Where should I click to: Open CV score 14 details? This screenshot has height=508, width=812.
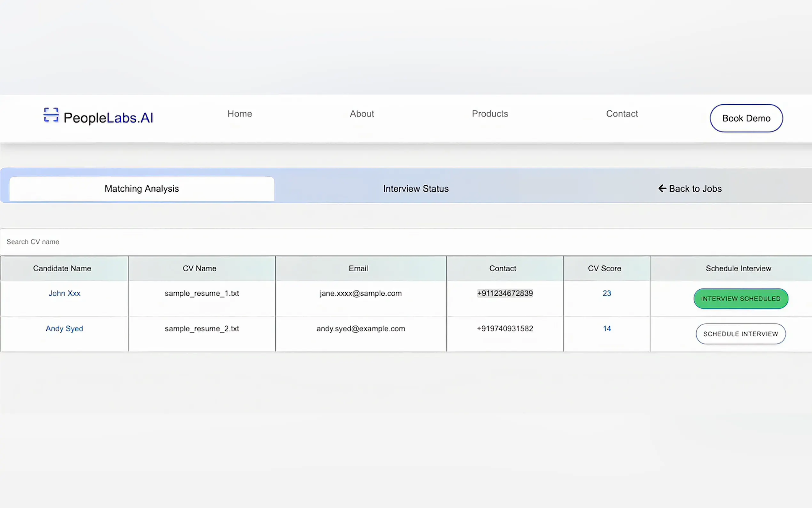click(606, 329)
